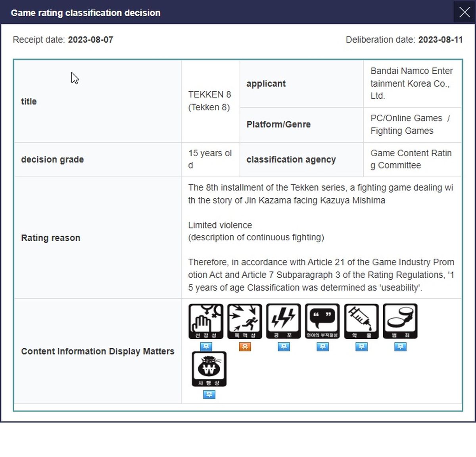Viewport: 476px width, 457px height.
Task: Click the blue badge under the language icon
Action: pyautogui.click(x=322, y=347)
